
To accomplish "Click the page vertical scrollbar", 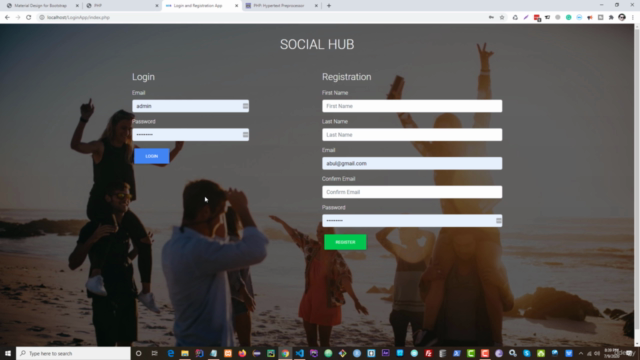I will pyautogui.click(x=637, y=185).
